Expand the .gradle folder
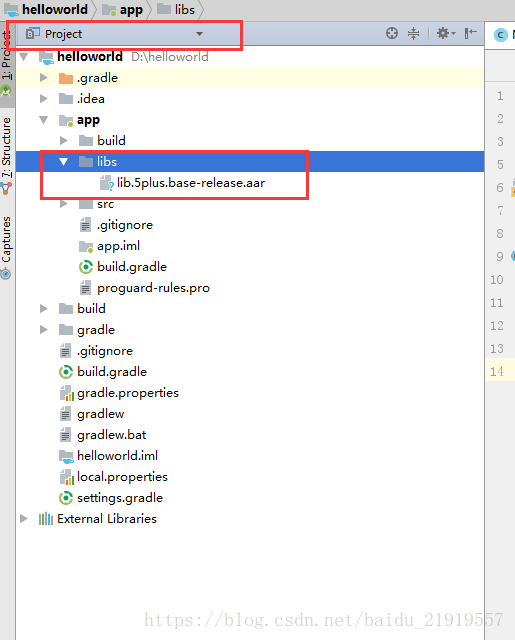515x640 pixels. (x=44, y=78)
